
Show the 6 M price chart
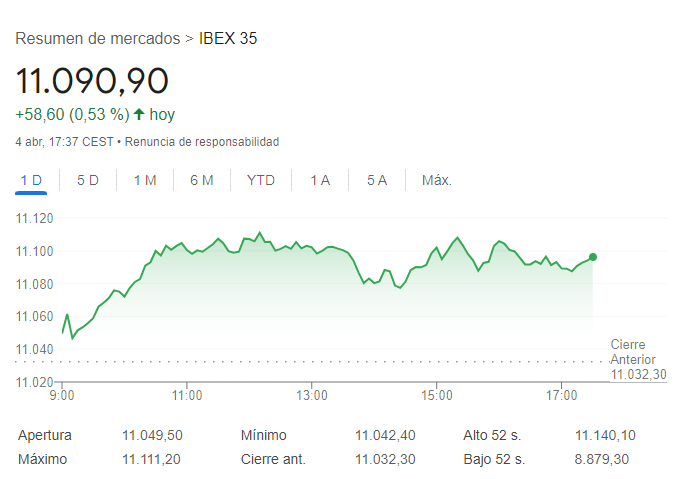pyautogui.click(x=202, y=180)
